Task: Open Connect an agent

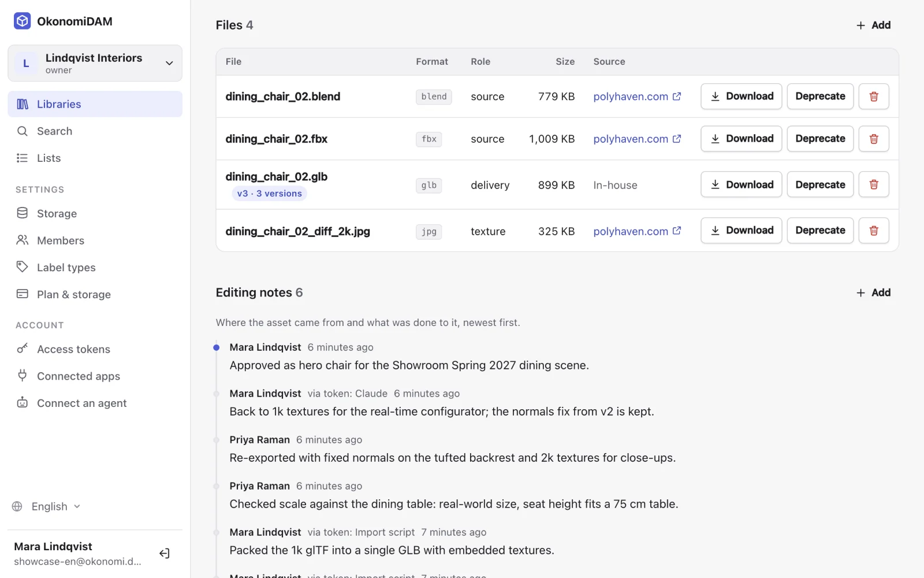Action: pyautogui.click(x=95, y=403)
